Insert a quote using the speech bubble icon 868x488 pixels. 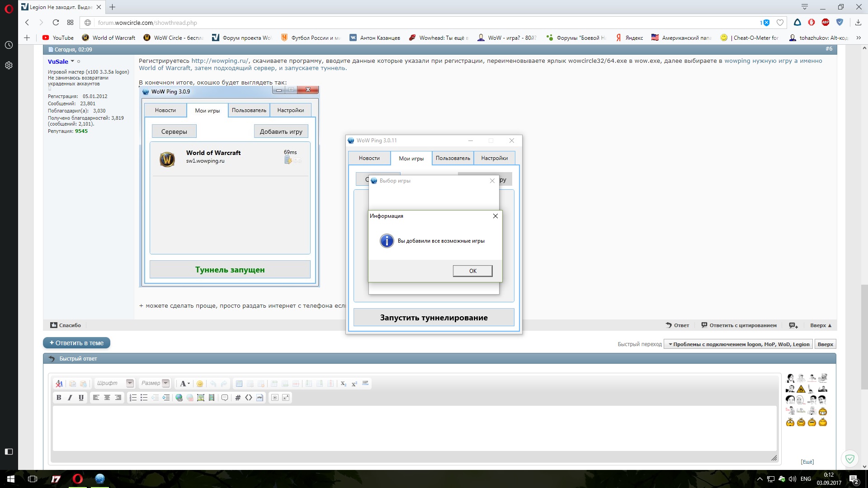[x=225, y=398]
